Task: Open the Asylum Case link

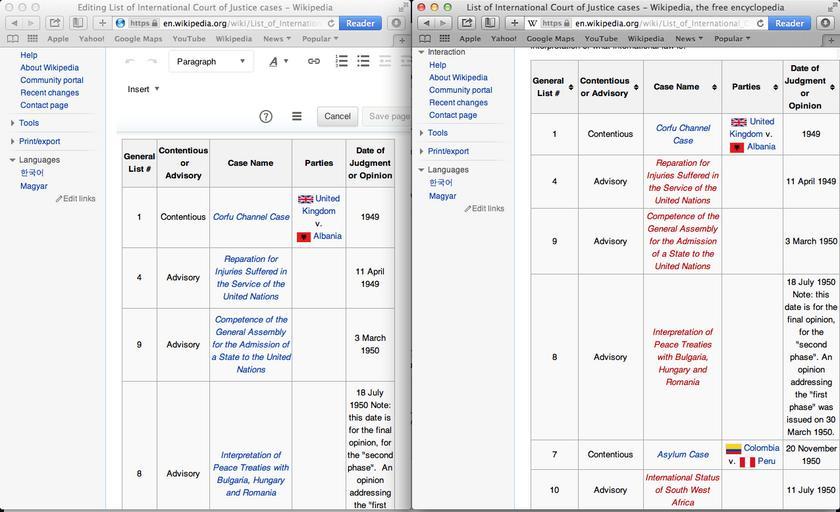Action: coord(683,454)
